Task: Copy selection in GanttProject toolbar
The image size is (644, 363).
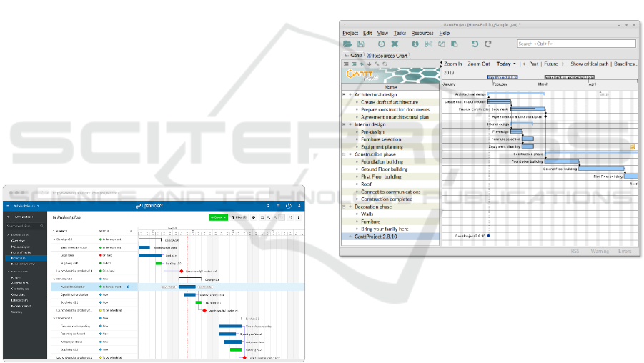Action: click(x=442, y=44)
